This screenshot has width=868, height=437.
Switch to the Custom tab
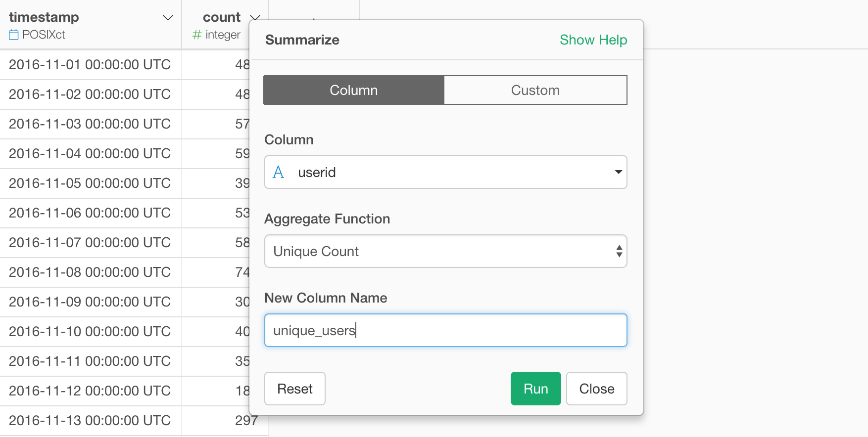pos(535,90)
